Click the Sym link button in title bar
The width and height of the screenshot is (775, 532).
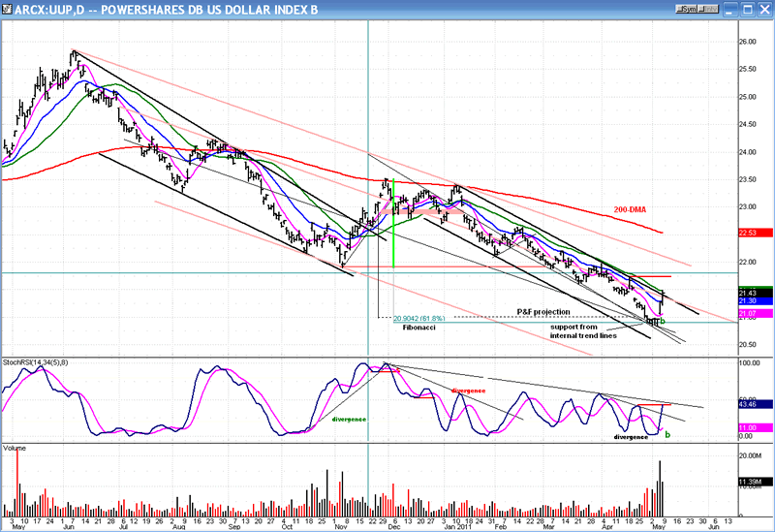pos(686,9)
